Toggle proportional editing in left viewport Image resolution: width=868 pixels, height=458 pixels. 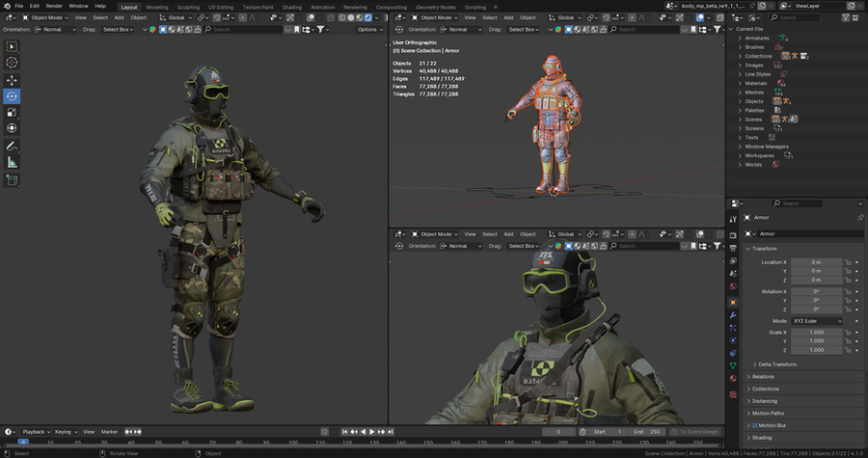(x=242, y=17)
